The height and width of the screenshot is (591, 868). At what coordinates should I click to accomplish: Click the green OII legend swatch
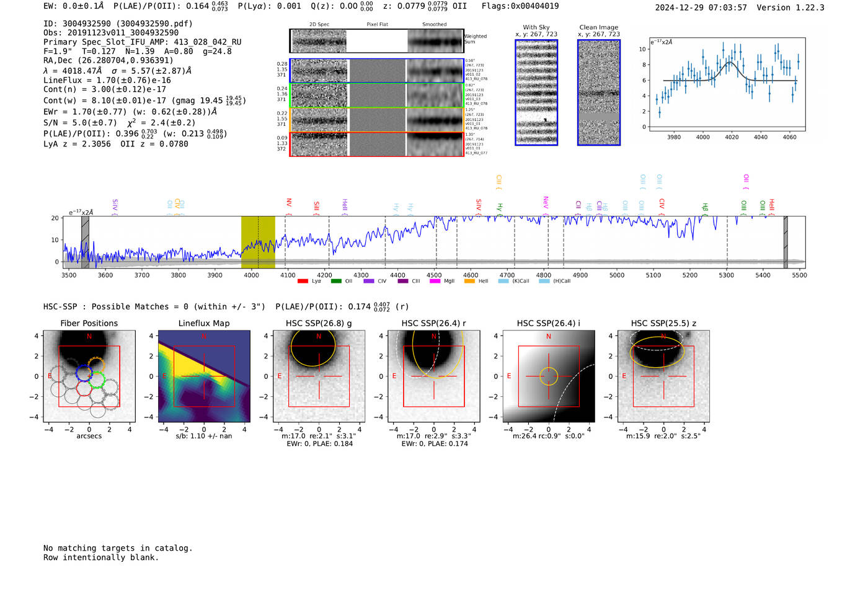(x=336, y=281)
